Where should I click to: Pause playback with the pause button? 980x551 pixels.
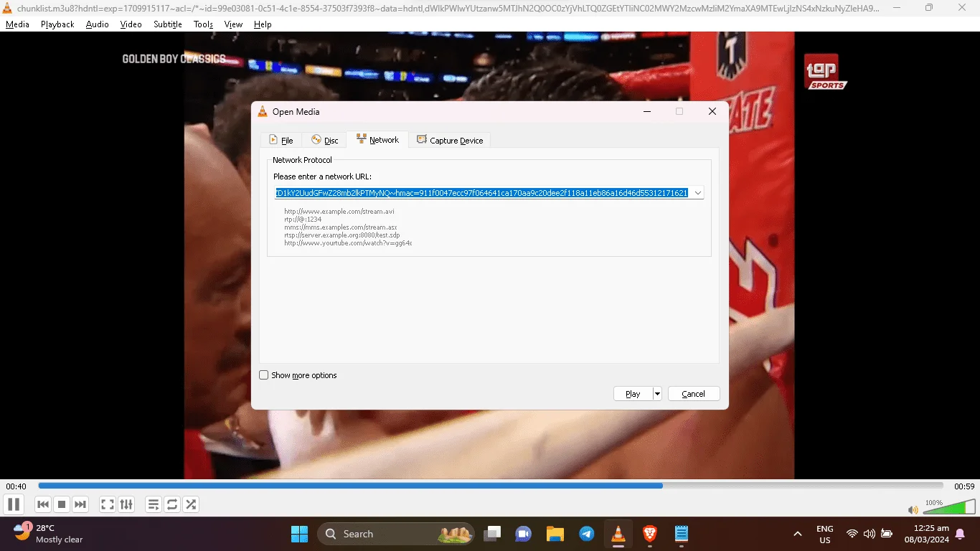(x=14, y=504)
